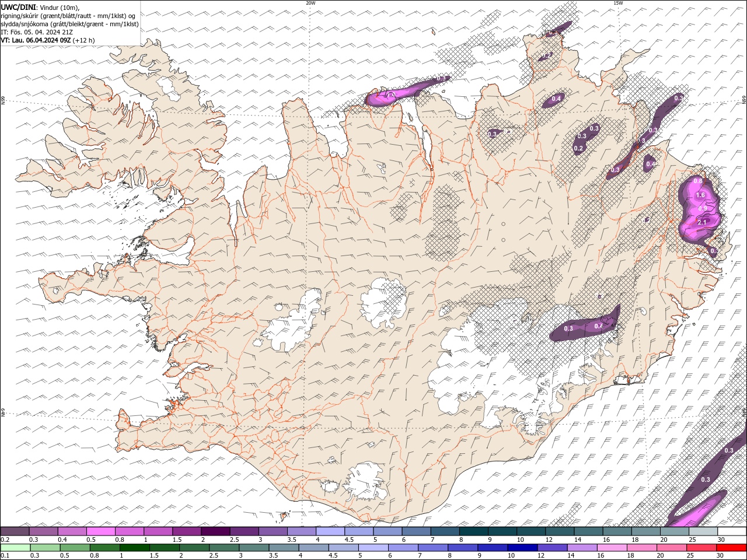Viewport: 747px width, 560px height.
Task: Click the 0.2 dark purple snow legend swatch
Action: [15, 531]
